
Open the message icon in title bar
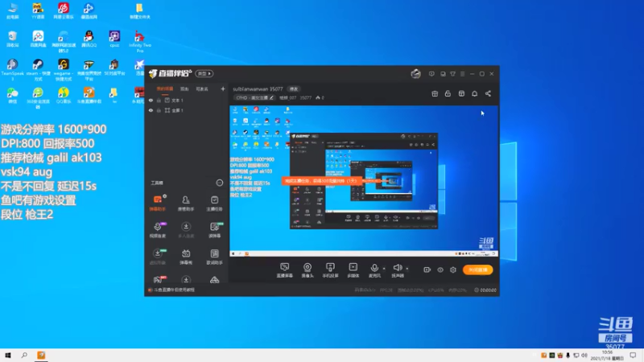pos(431,74)
